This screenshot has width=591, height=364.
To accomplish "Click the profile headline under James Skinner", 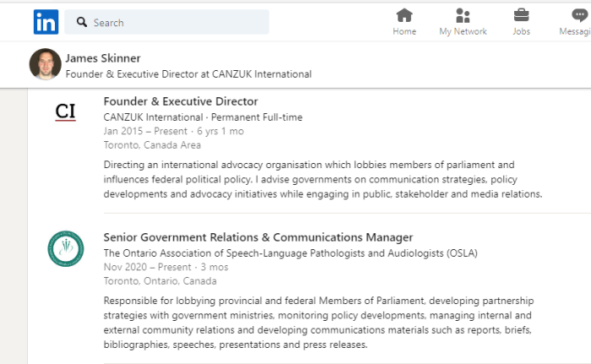I will pos(188,74).
